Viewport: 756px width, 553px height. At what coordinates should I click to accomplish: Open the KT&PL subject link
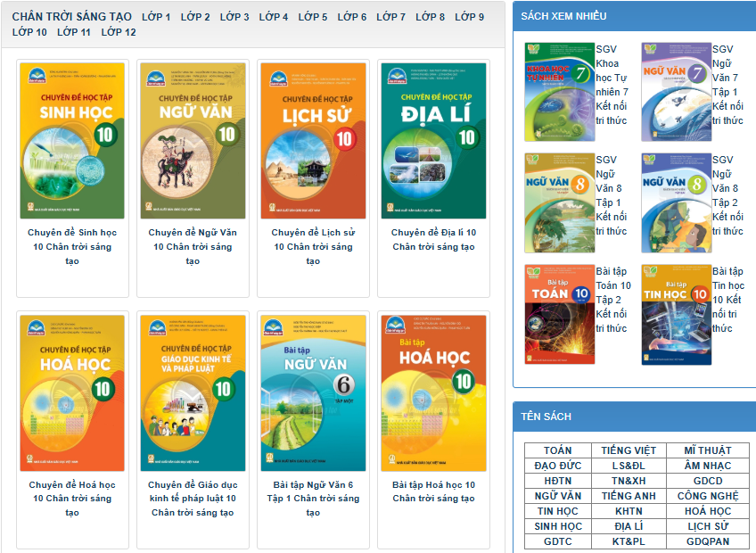coord(629,541)
